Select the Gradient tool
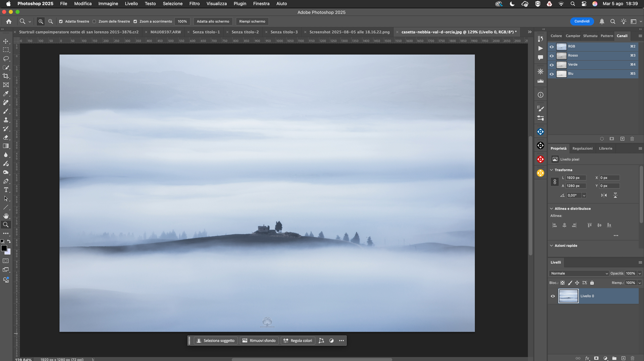Viewport: 644px width, 361px height. (x=6, y=146)
